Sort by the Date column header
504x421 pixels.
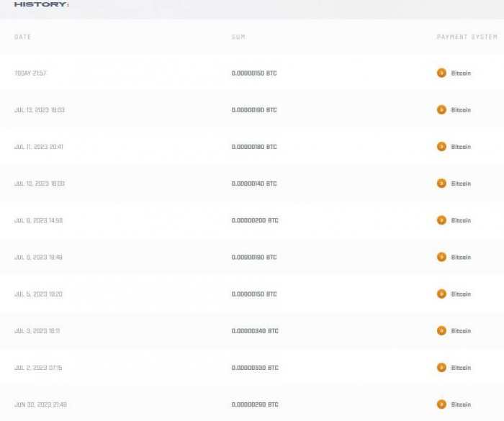point(23,37)
